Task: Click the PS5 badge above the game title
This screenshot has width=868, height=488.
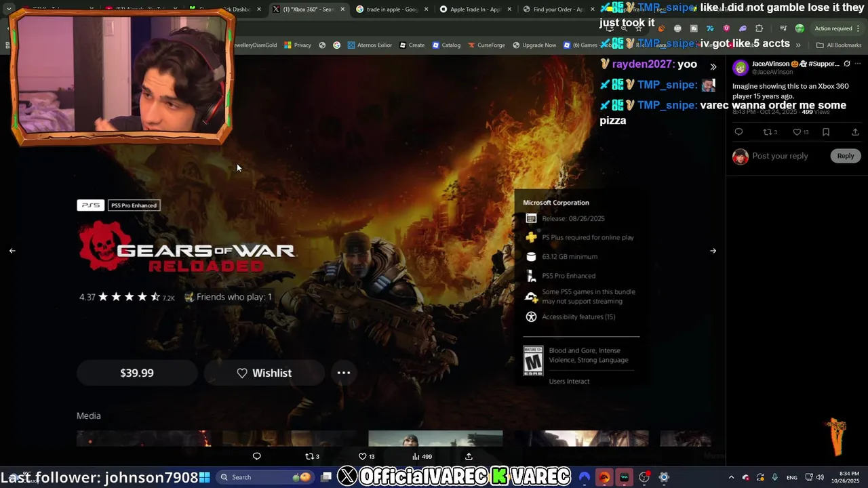Action: coord(90,205)
